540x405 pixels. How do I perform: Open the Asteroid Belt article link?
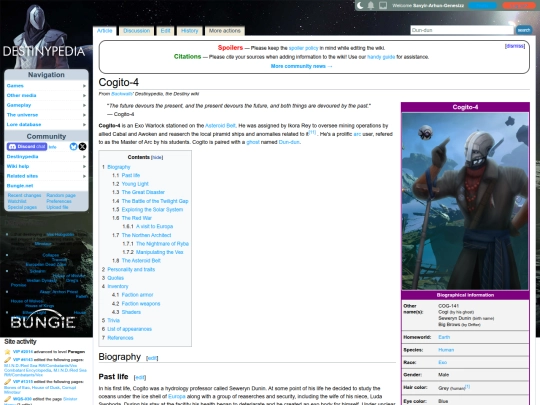pyautogui.click(x=220, y=126)
